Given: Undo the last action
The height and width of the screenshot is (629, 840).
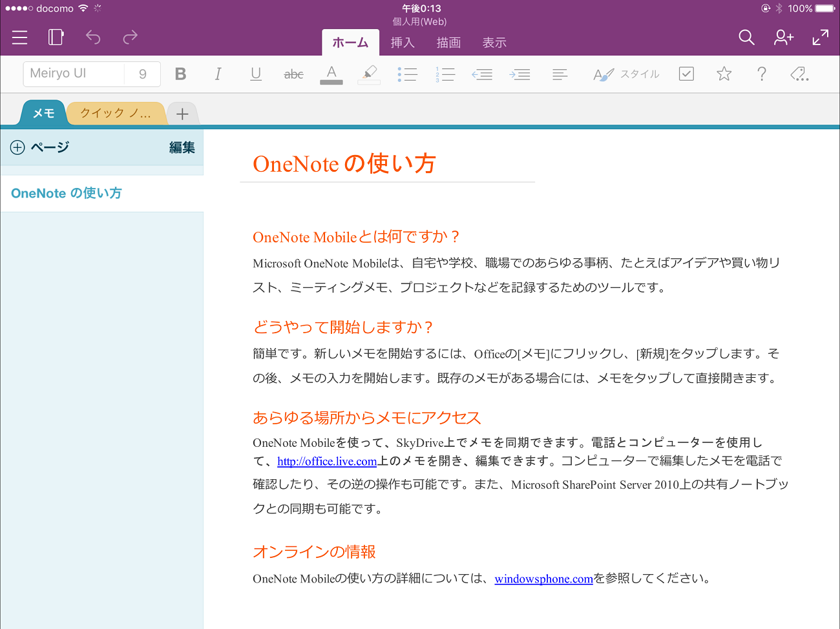Looking at the screenshot, I should coord(93,37).
